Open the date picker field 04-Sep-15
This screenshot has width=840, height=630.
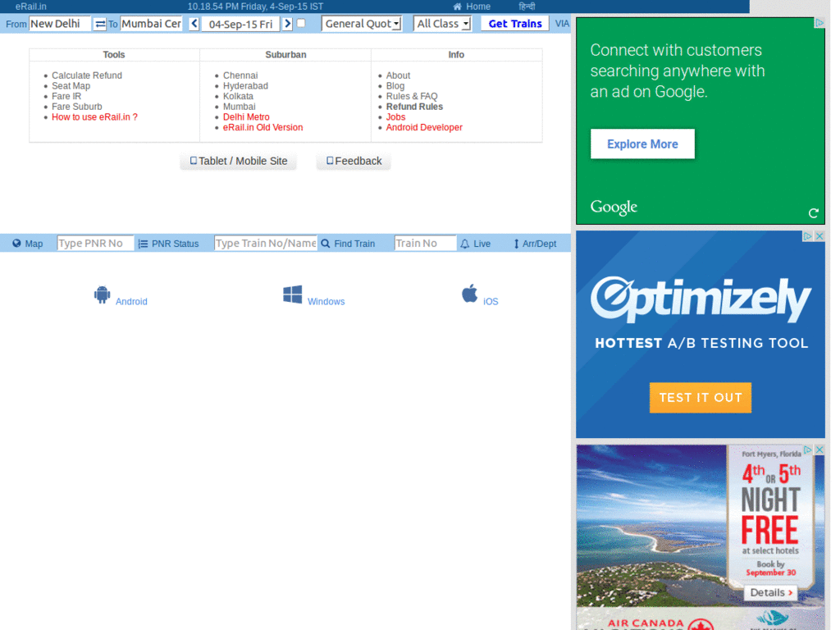[240, 24]
